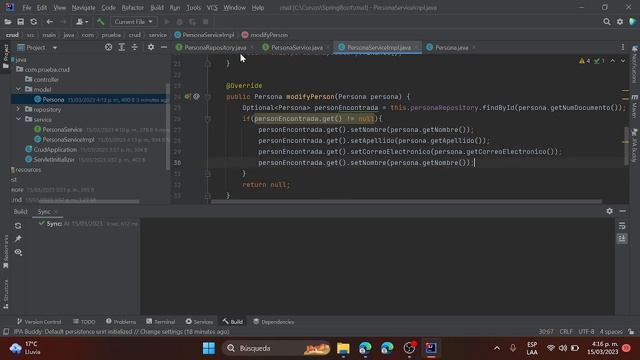Screen dimensions: 640x360
Task: Toggle Notifications tool window side button
Action: pos(635,64)
